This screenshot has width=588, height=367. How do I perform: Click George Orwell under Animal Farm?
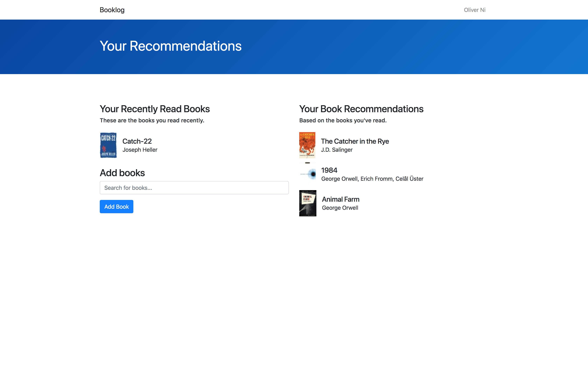[x=340, y=208]
